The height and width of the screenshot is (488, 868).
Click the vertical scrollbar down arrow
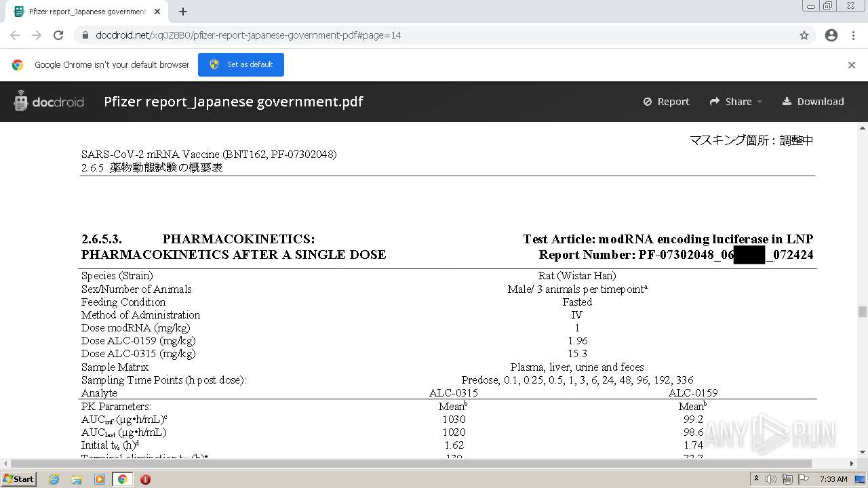tap(863, 453)
